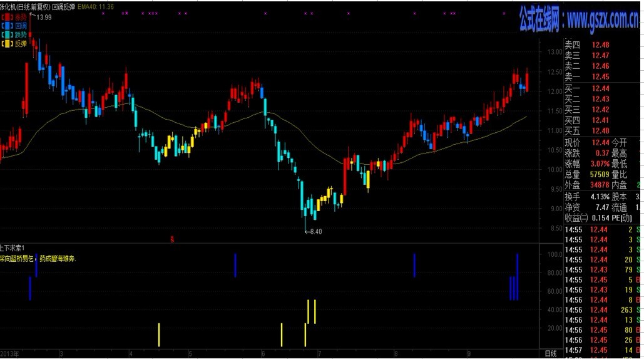Click the 流通 label in the quote panel
This screenshot has width=644, height=359.
tap(620, 207)
